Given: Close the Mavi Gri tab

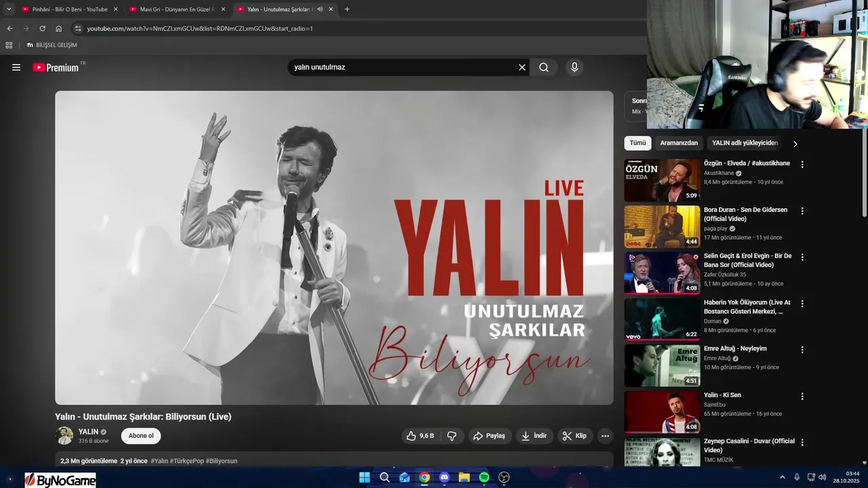Looking at the screenshot, I should 223,9.
